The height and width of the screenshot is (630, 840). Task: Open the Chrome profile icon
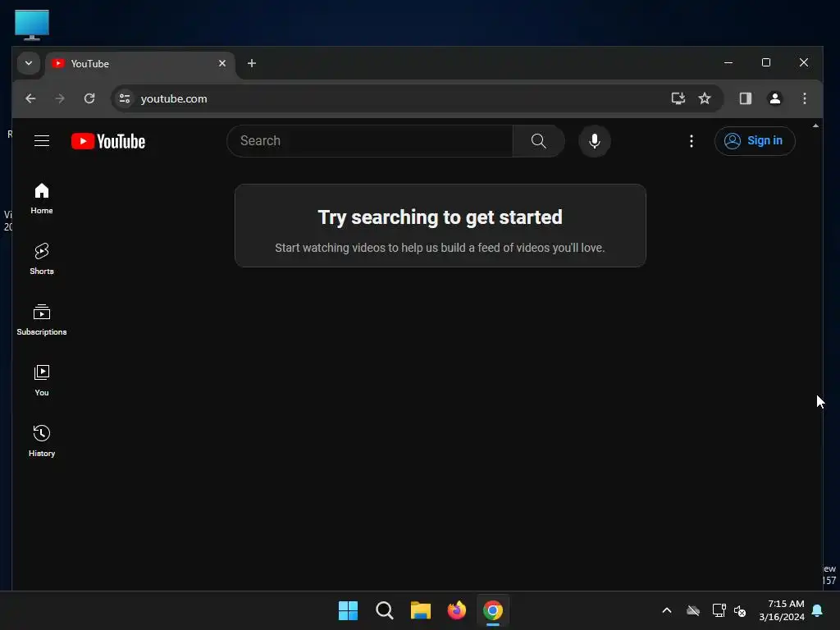click(774, 98)
